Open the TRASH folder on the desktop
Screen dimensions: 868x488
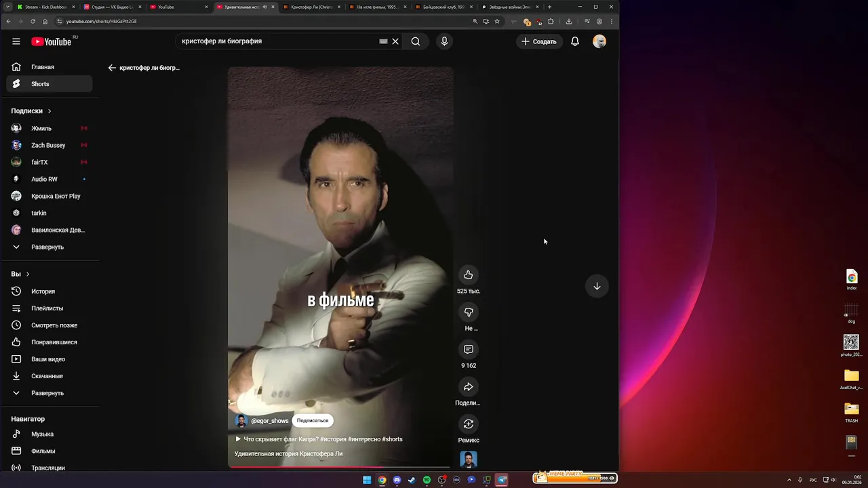[852, 411]
